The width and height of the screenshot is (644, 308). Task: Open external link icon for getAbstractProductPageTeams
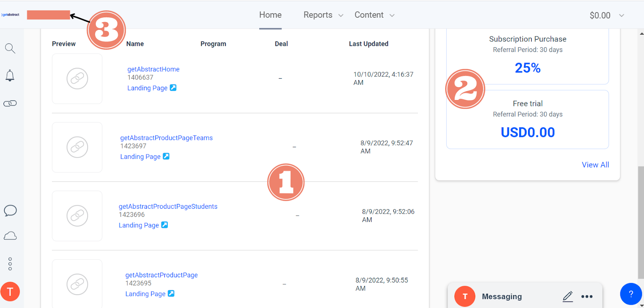[x=166, y=156]
